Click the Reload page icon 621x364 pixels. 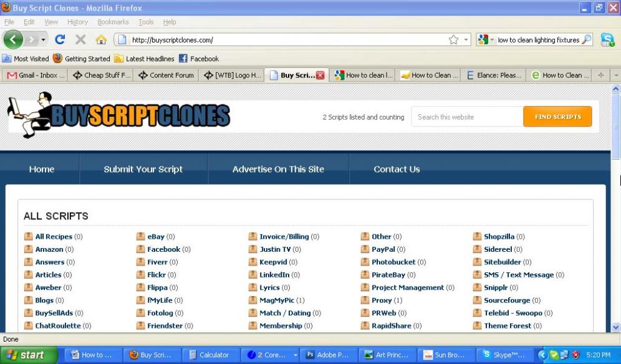(60, 40)
